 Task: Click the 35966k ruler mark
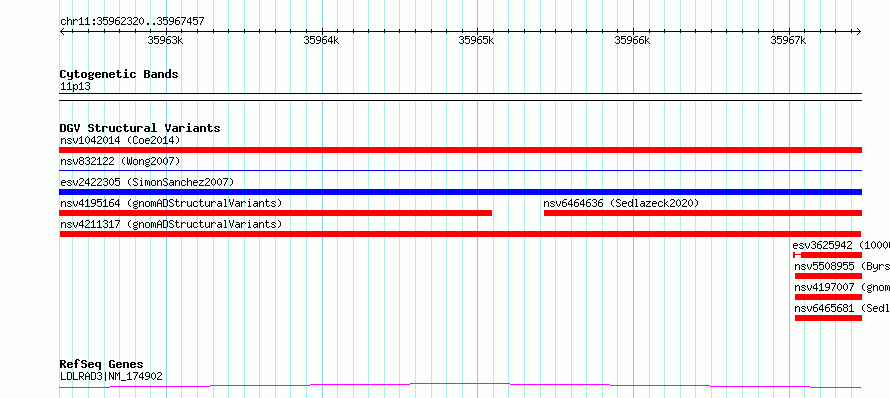point(632,40)
